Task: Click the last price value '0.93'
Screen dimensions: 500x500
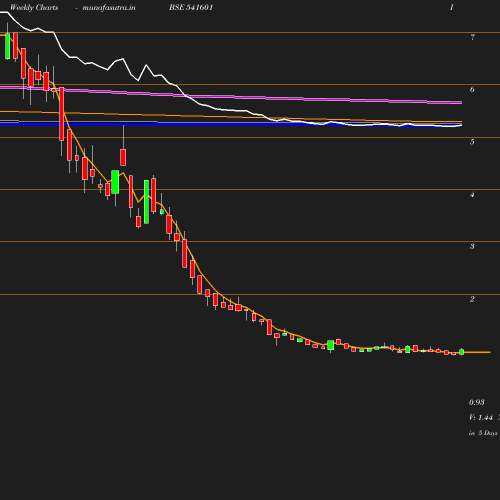Action: [477, 402]
